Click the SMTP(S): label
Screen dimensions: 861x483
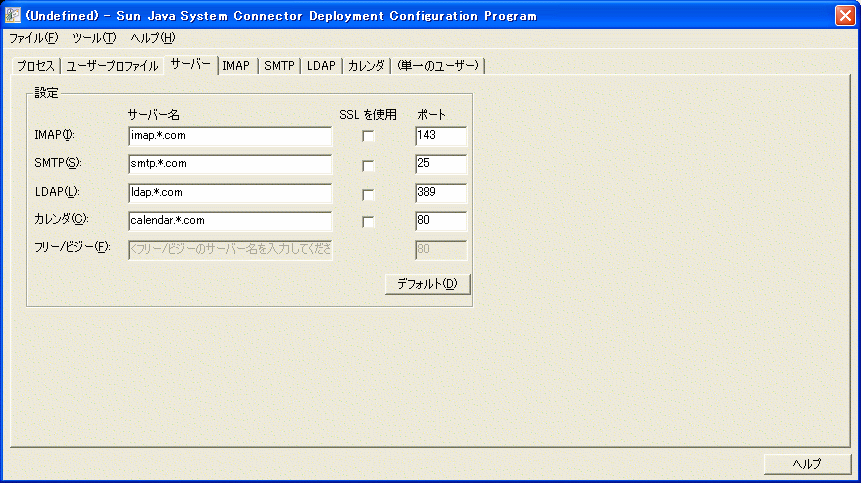[58, 163]
